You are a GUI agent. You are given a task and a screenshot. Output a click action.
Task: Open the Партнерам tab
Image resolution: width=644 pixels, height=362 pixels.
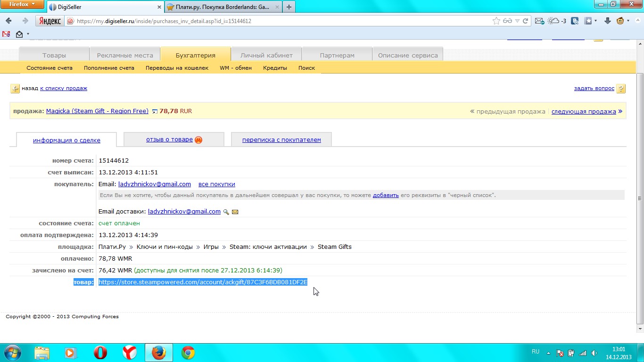coord(337,55)
